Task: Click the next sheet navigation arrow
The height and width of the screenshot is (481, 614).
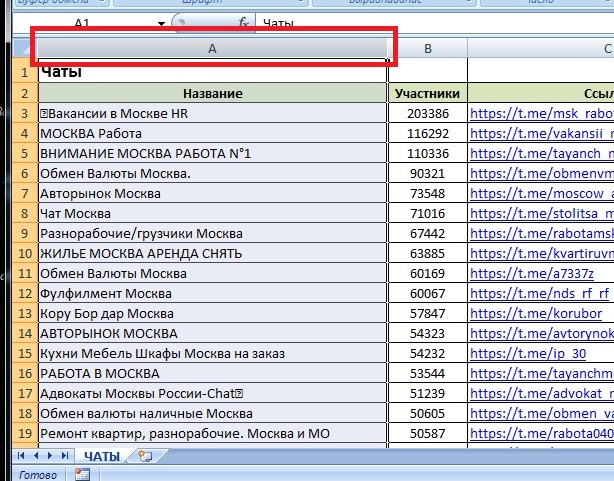Action: 50,456
